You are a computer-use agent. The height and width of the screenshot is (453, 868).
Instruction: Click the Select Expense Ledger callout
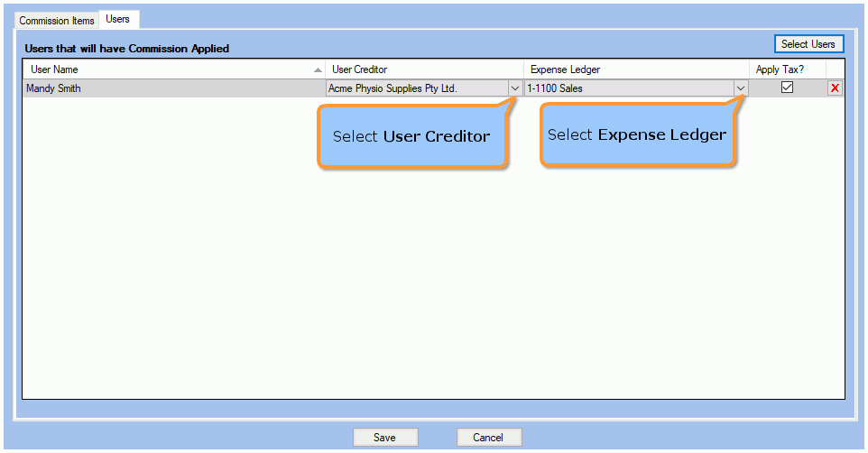pyautogui.click(x=638, y=135)
